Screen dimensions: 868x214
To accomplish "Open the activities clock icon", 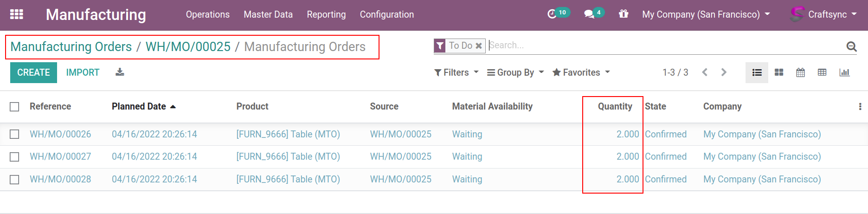I will click(552, 14).
